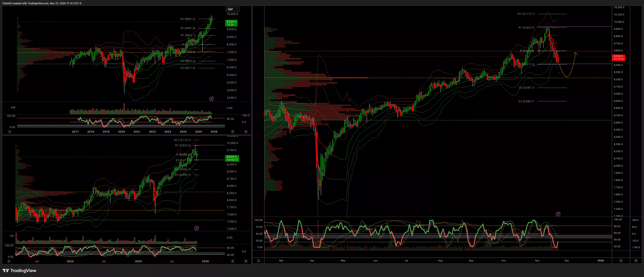Click the lightning icon in the right chart
The height and width of the screenshot is (277, 644).
click(x=558, y=214)
